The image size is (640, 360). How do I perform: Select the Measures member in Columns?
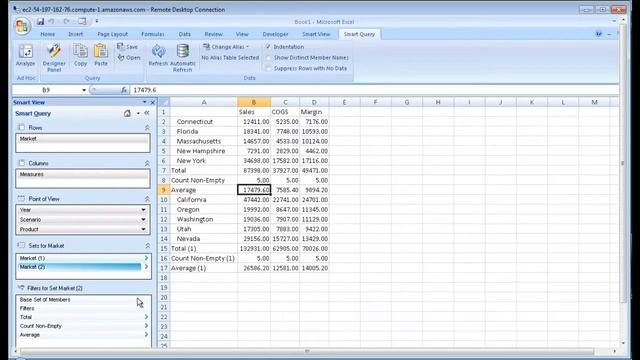pyautogui.click(x=83, y=174)
